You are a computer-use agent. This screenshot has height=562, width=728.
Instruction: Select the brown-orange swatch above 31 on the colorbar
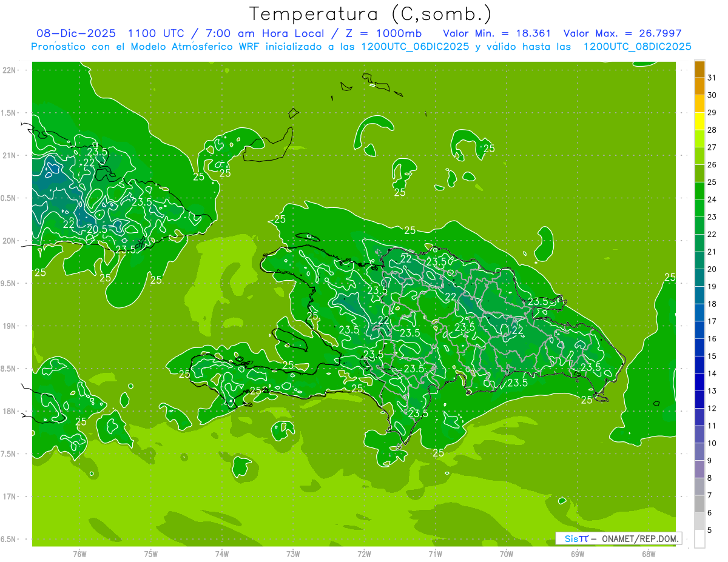coord(699,69)
